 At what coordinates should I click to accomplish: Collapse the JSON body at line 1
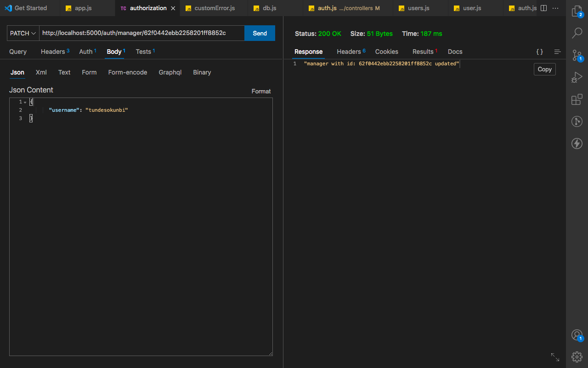25,102
